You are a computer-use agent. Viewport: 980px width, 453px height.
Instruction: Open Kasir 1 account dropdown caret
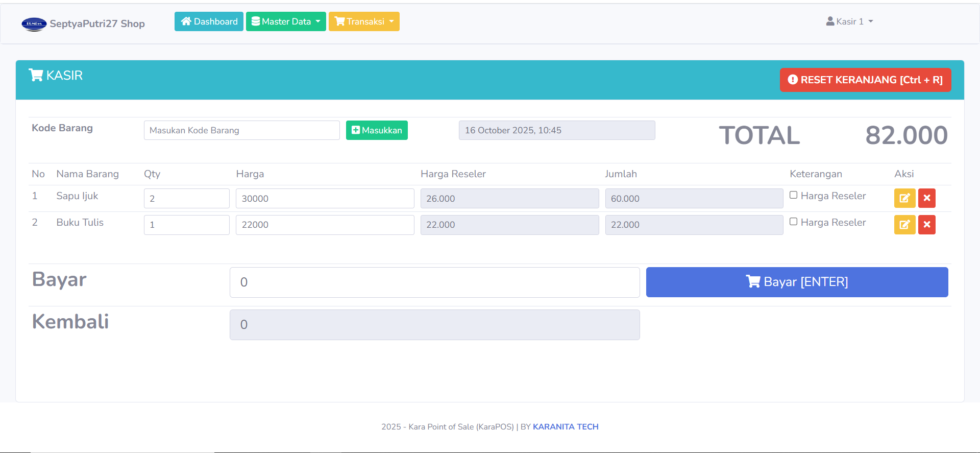[x=871, y=21]
